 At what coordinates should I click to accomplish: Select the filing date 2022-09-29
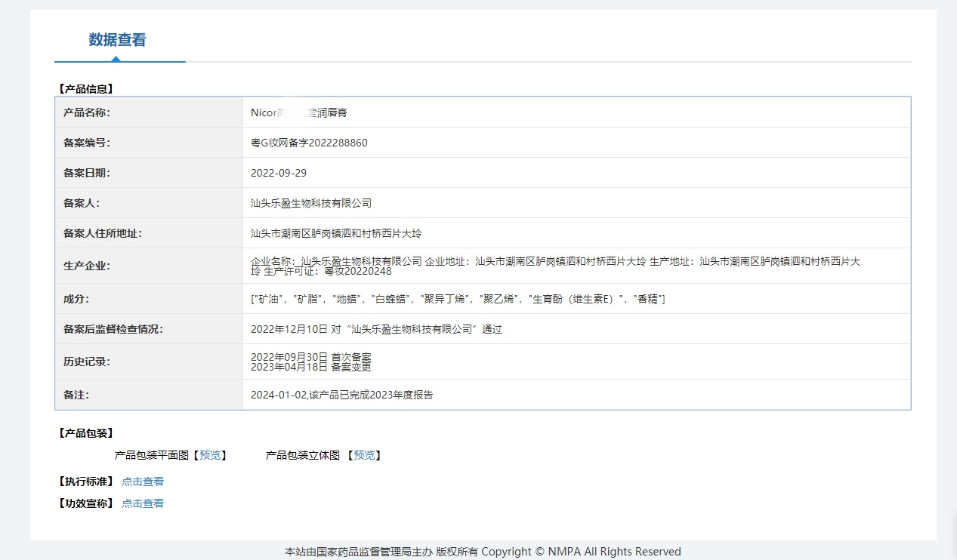[279, 173]
